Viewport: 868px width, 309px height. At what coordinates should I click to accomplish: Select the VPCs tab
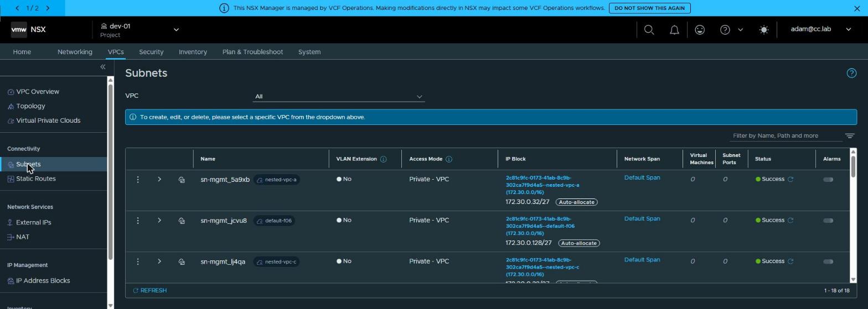coord(116,52)
